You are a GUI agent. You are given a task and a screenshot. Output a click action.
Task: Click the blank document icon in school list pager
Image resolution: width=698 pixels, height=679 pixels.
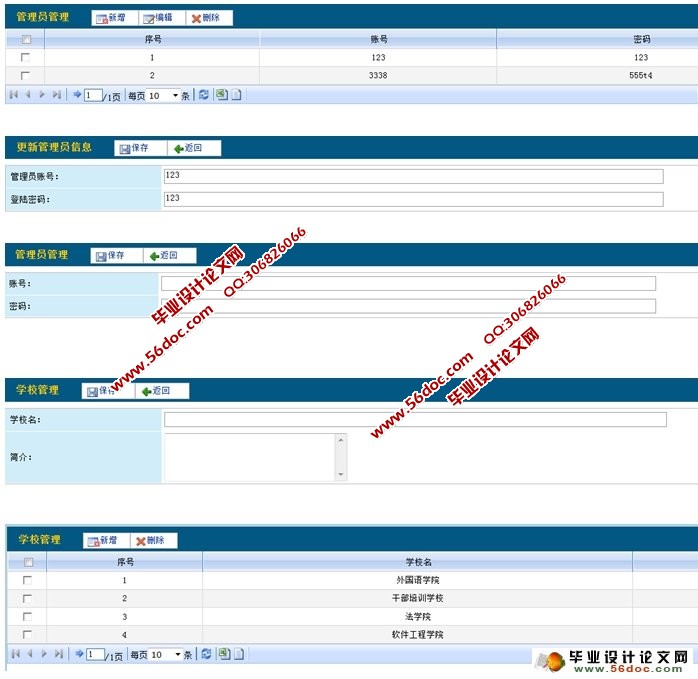(x=238, y=654)
